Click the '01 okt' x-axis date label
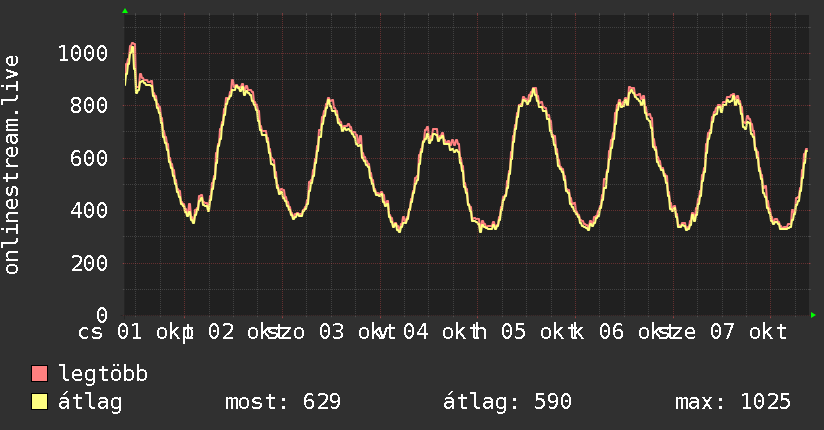824x430 pixels. coord(155,332)
